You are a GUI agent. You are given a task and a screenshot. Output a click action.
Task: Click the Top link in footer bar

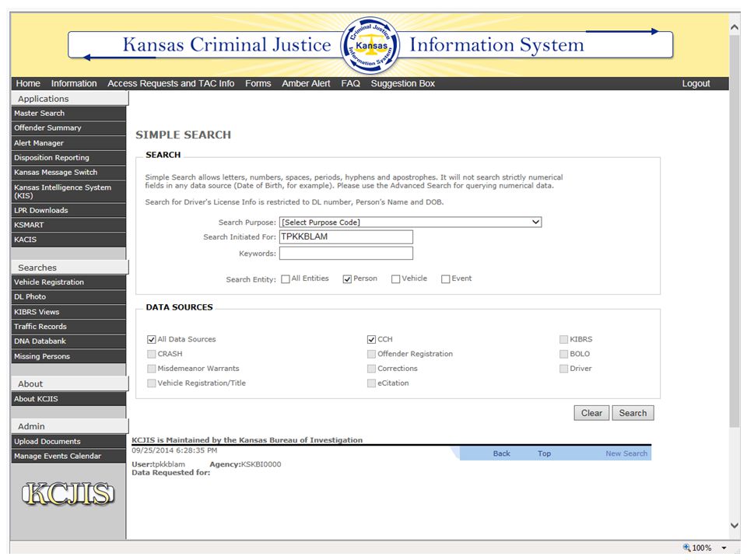(x=544, y=453)
